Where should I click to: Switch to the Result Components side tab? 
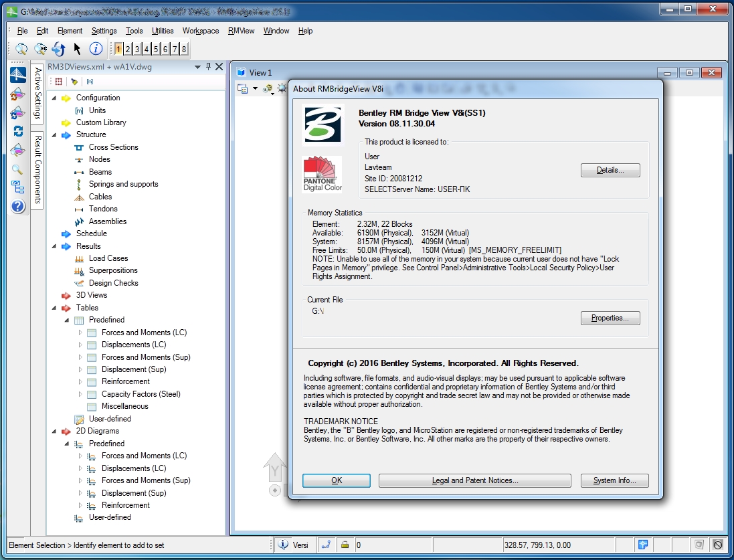tap(38, 170)
